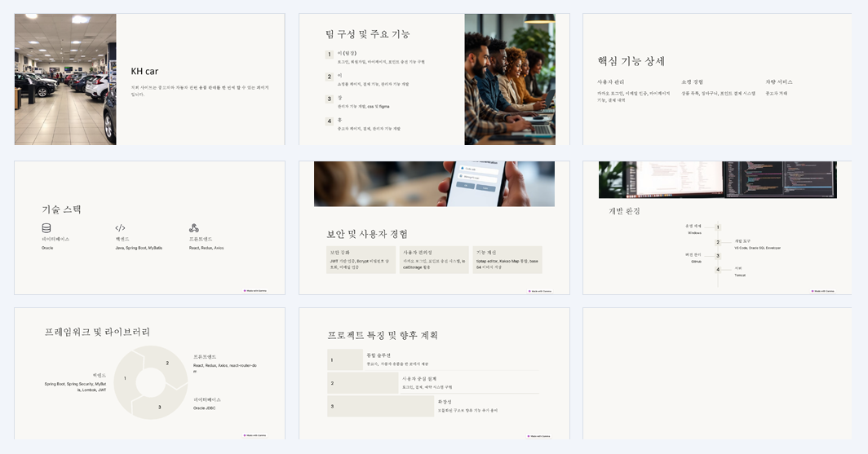Click the '기술 스택' heading
The width and height of the screenshot is (868, 454).
(61, 209)
